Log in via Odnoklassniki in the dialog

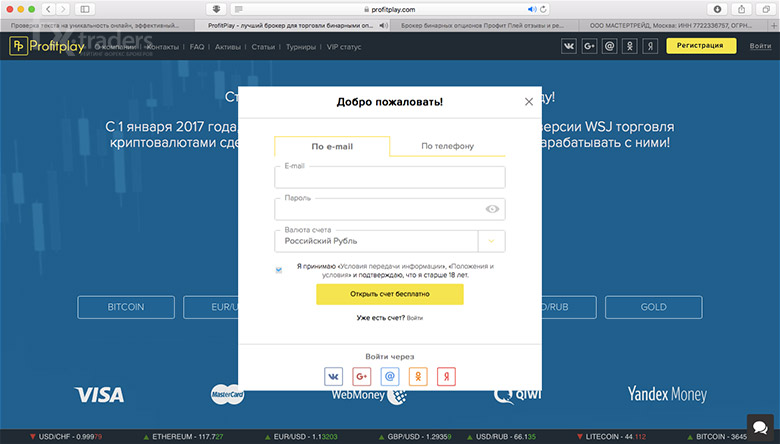click(x=418, y=376)
